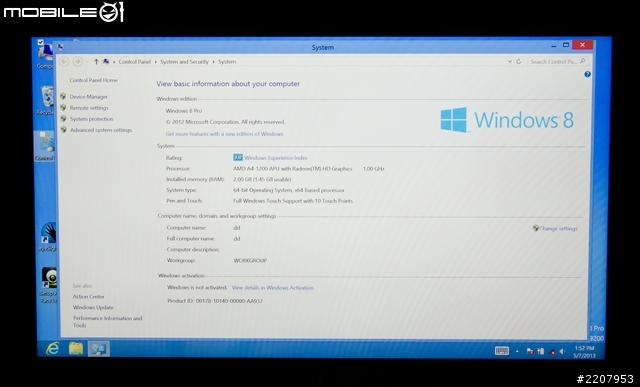Open Device Manager

(x=89, y=97)
